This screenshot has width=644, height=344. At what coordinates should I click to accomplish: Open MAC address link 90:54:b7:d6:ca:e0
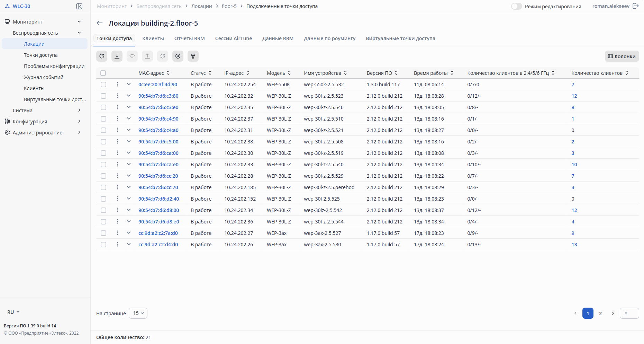pos(158,165)
